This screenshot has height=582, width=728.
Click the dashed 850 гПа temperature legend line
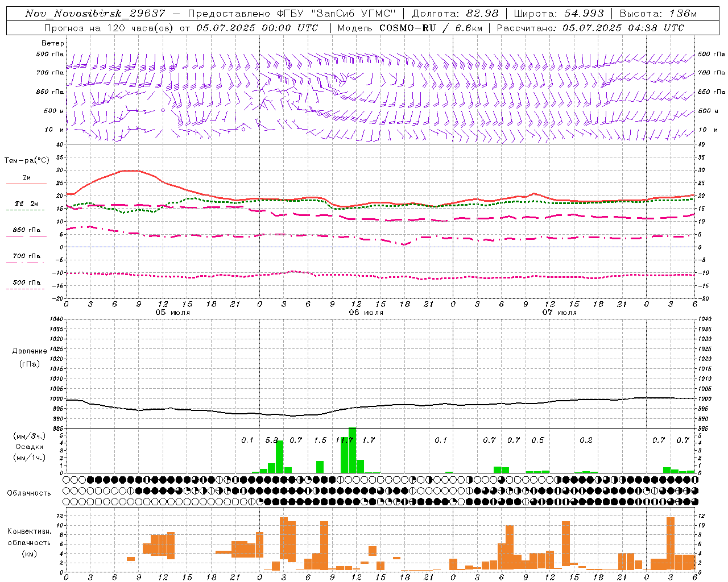tap(26, 236)
